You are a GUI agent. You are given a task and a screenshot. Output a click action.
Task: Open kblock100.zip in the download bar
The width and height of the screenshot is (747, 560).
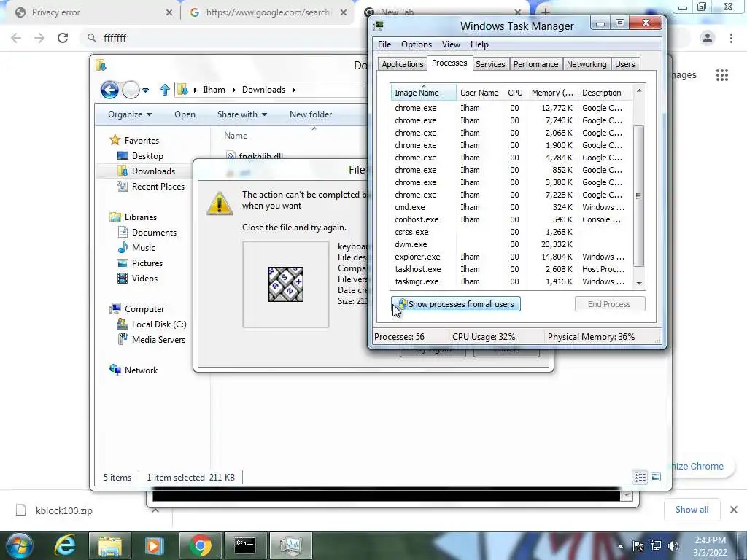[64, 510]
